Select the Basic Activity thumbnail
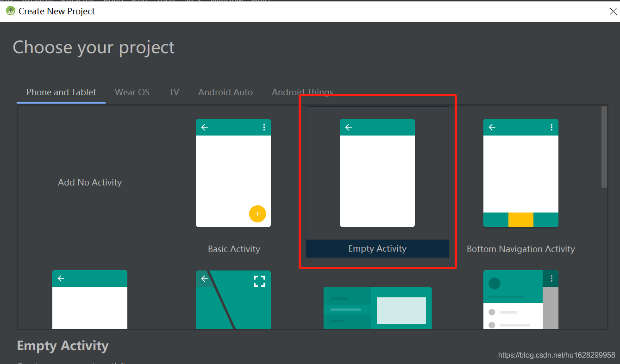Viewport: 620px width, 364px height. click(233, 173)
